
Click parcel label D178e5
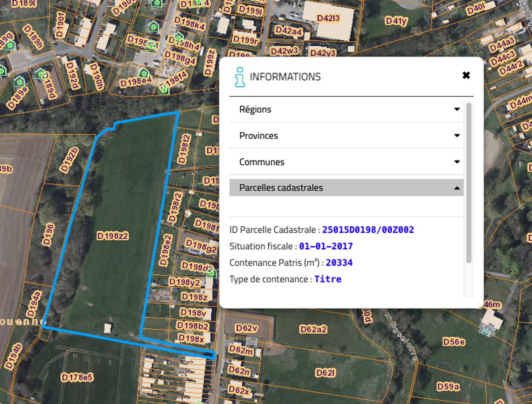point(77,378)
